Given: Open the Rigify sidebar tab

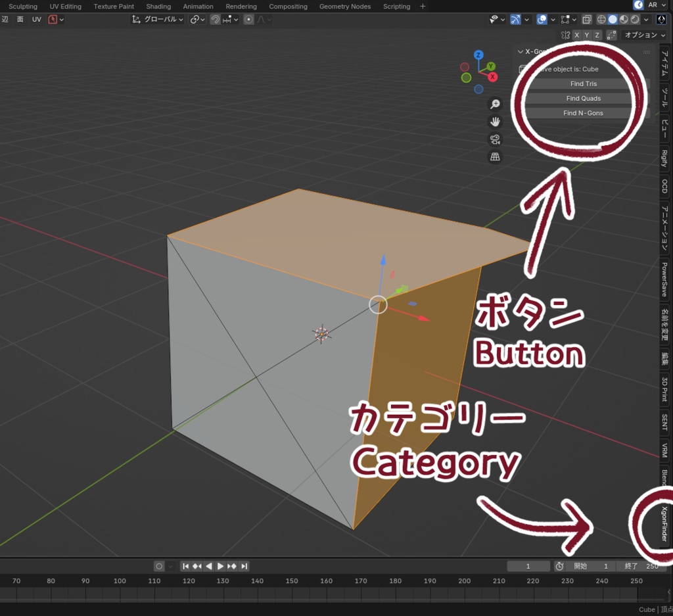Looking at the screenshot, I should tap(664, 158).
